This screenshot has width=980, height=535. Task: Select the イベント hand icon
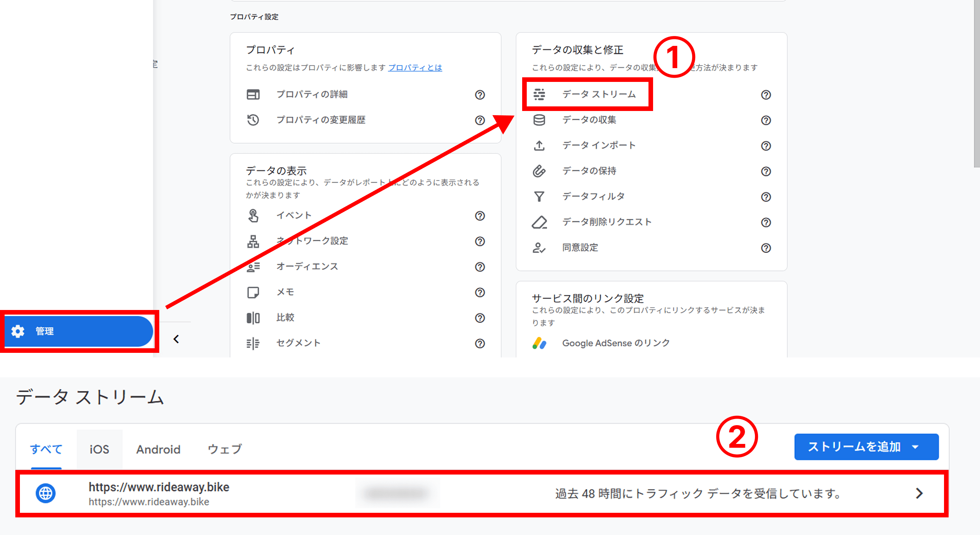(x=253, y=215)
